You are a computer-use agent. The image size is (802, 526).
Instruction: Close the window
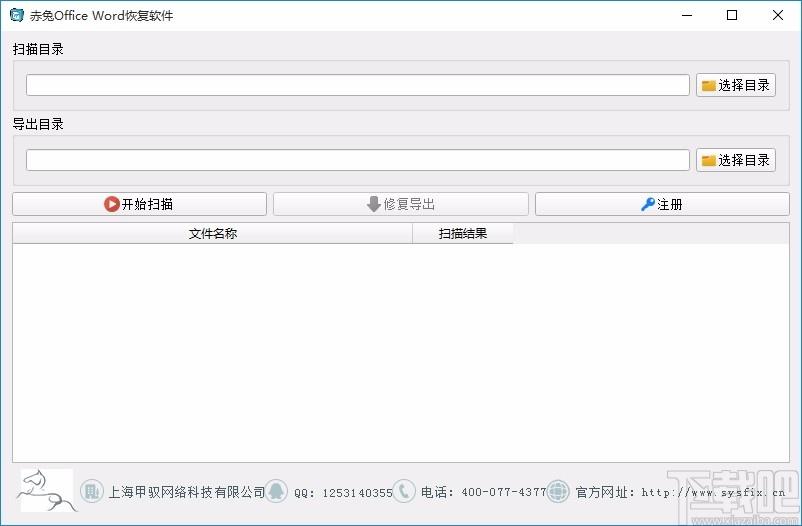[x=777, y=15]
